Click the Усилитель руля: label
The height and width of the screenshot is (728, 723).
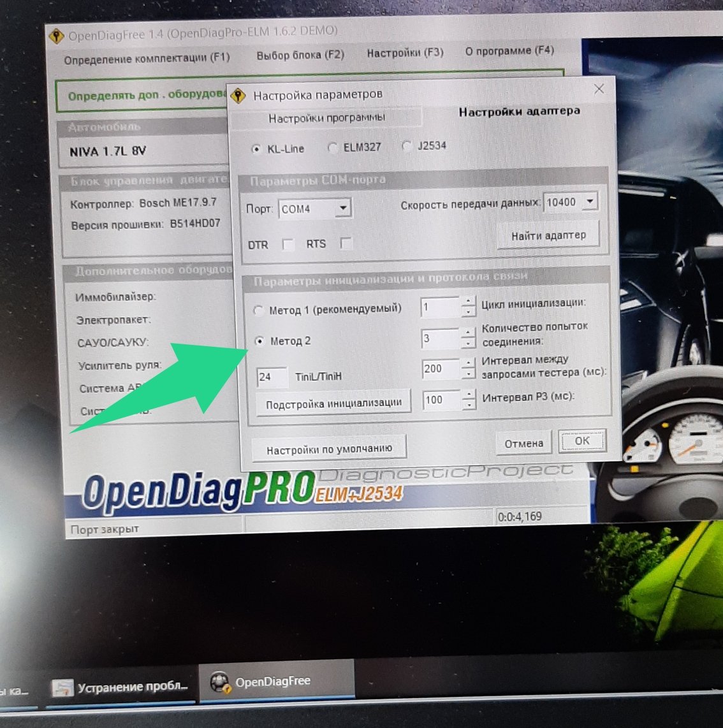point(120,365)
